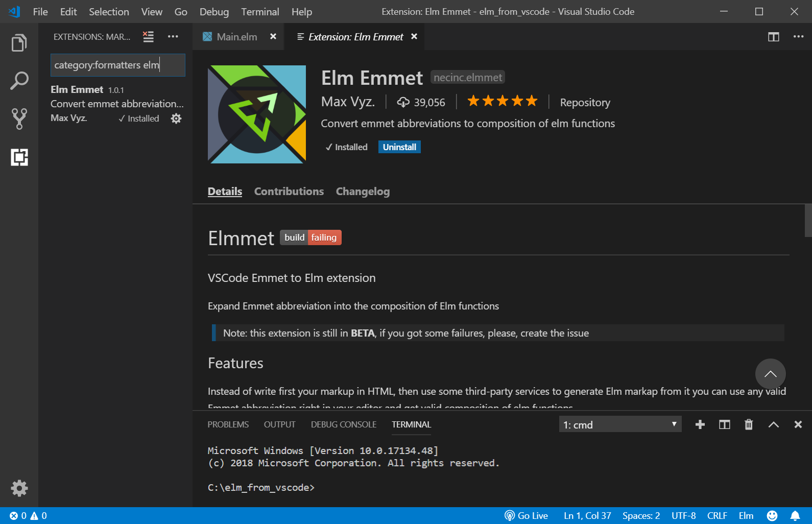Open the Explorer view in activity bar

point(19,43)
